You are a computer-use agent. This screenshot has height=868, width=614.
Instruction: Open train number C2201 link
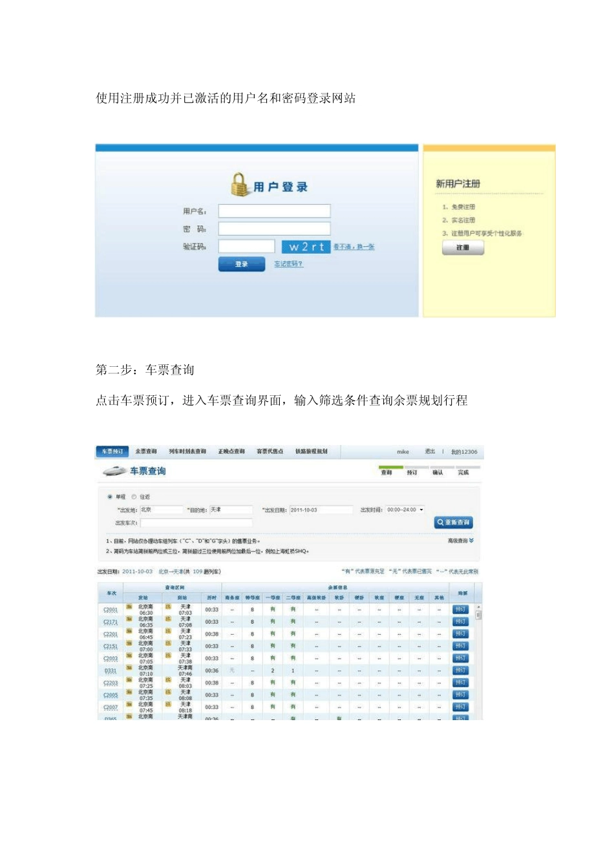click(x=111, y=634)
